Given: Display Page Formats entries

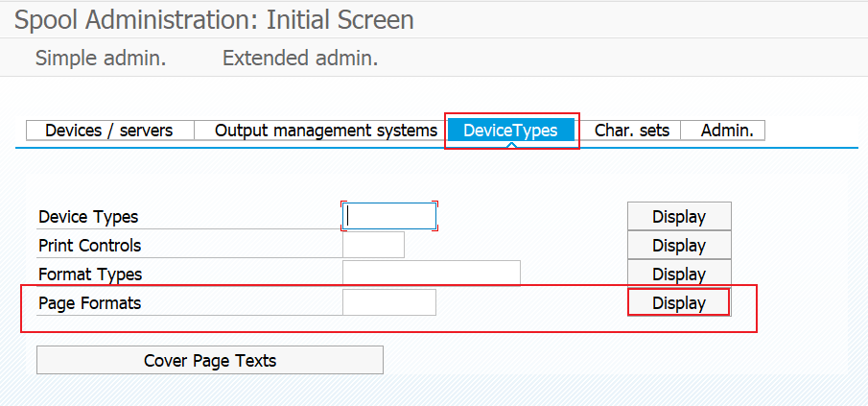Looking at the screenshot, I should (x=679, y=302).
